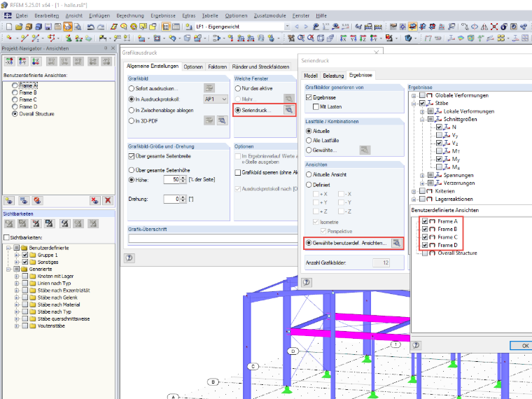
Task: Click the red zoom-all extents icon
Action: point(494,27)
